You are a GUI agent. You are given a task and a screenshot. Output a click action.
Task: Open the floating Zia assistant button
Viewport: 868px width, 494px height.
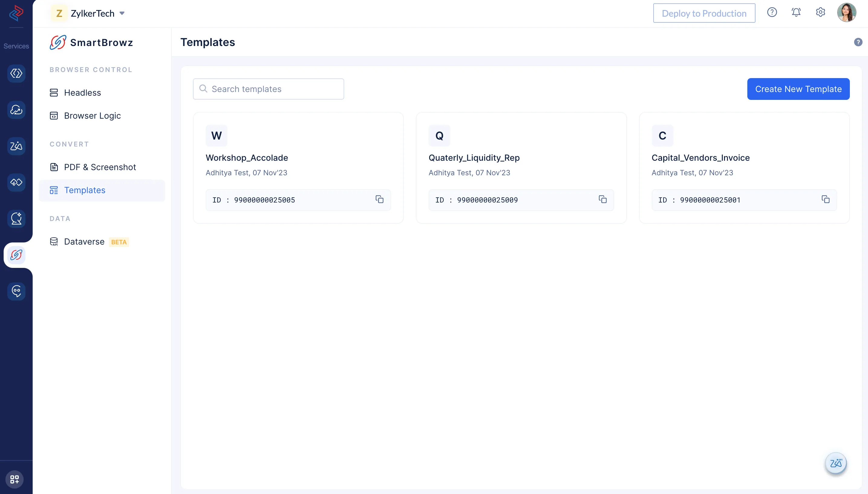[835, 463]
